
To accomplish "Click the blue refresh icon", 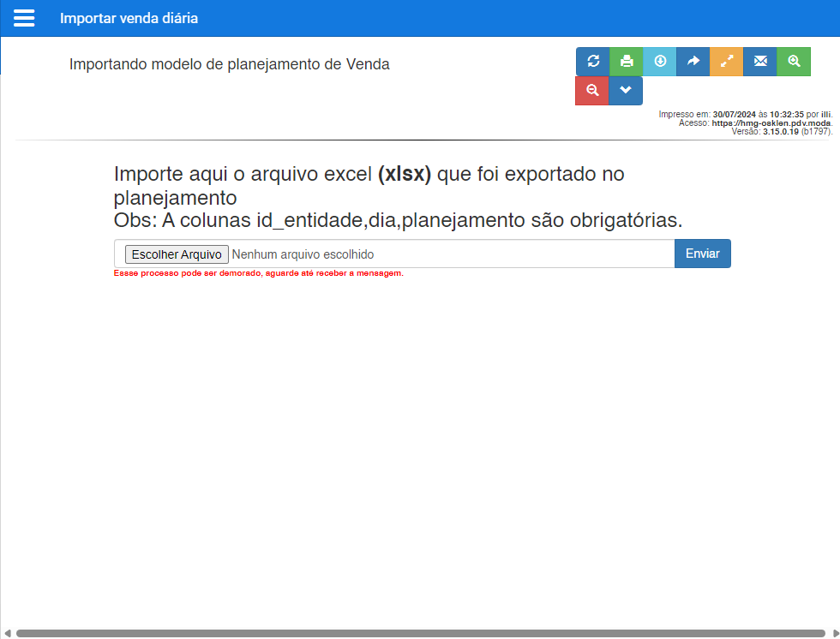I will click(x=592, y=62).
